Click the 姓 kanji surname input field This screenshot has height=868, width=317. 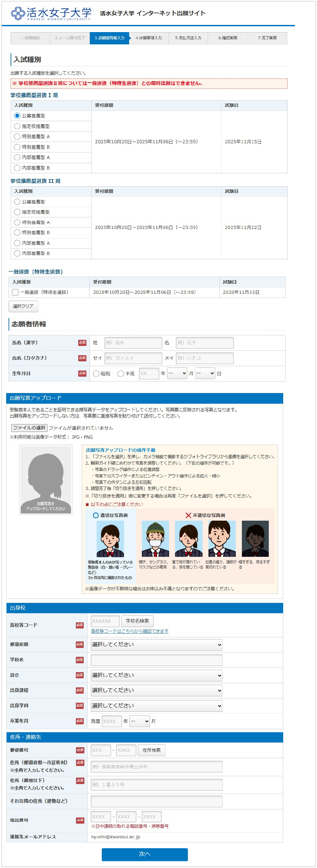coord(133,343)
